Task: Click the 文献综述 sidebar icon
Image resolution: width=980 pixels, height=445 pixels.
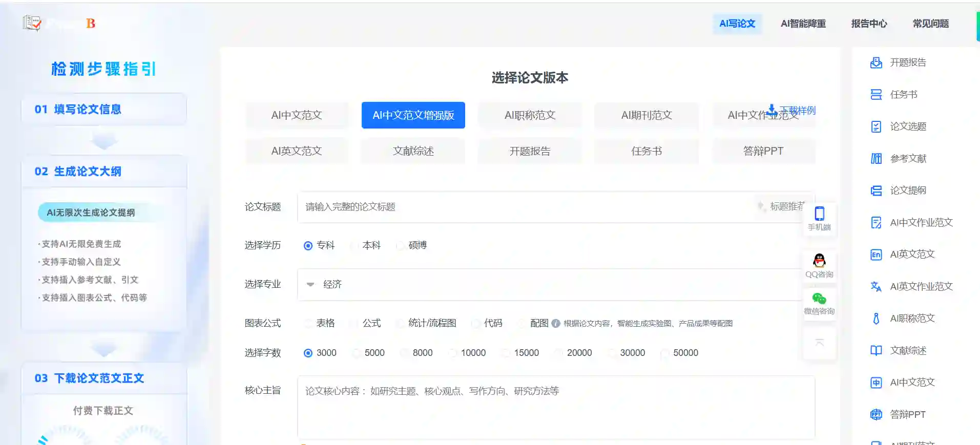Action: click(876, 351)
